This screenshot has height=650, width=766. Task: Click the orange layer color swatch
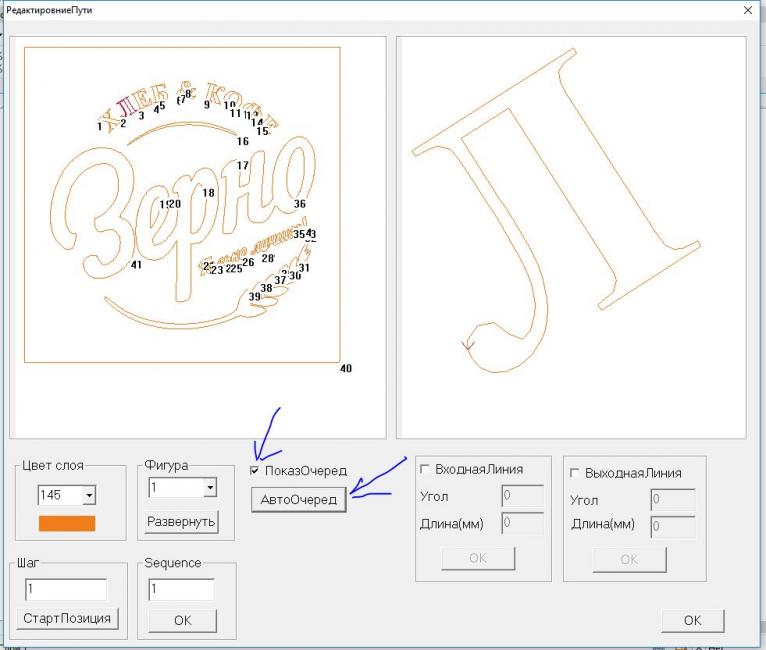click(x=67, y=523)
